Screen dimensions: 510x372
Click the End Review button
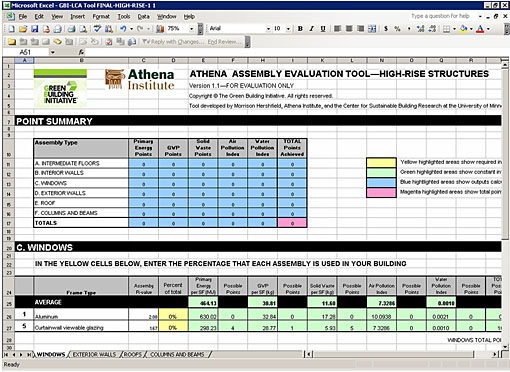click(224, 42)
